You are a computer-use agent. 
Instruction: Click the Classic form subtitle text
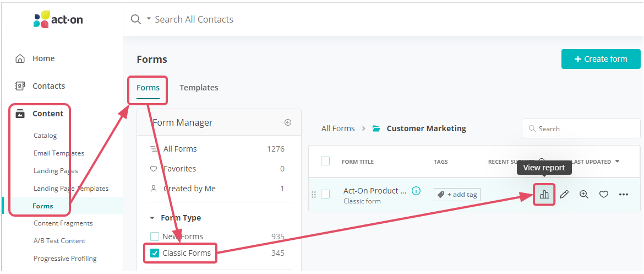click(362, 201)
